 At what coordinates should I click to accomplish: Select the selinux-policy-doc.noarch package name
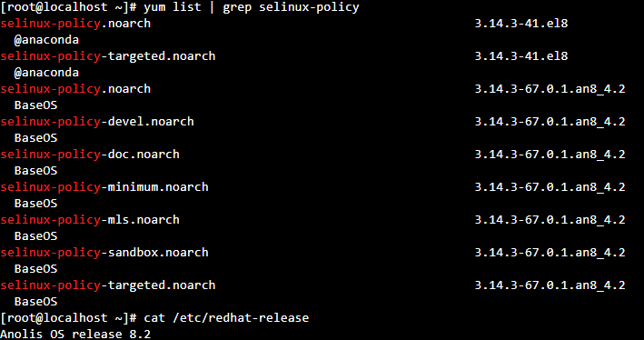(x=90, y=155)
